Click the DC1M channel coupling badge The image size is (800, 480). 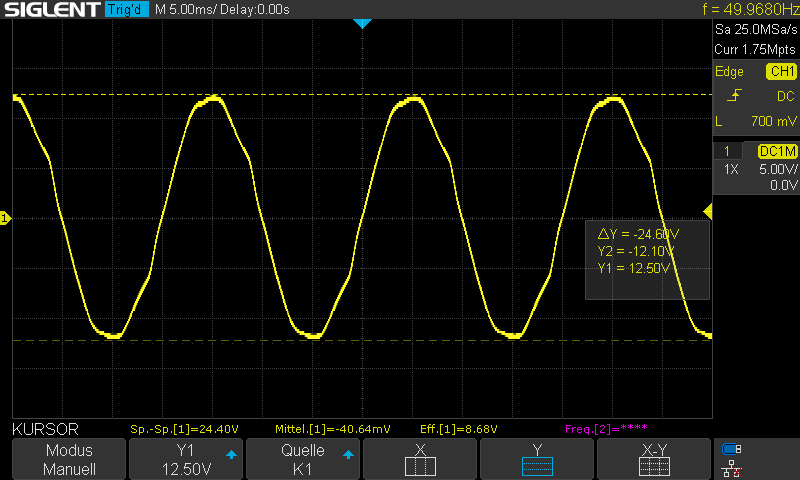tap(778, 151)
